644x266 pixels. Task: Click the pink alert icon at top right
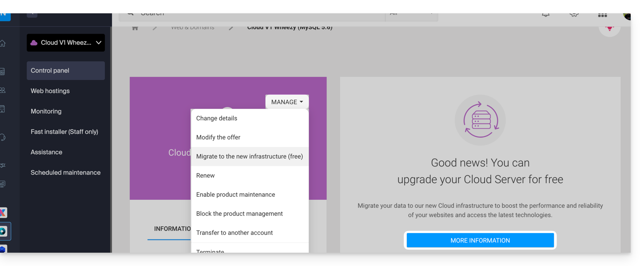click(x=609, y=28)
